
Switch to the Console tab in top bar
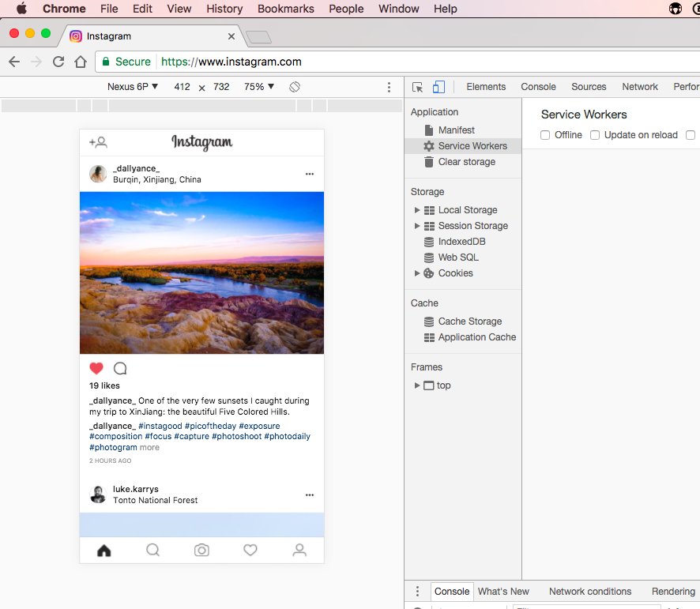tap(538, 87)
